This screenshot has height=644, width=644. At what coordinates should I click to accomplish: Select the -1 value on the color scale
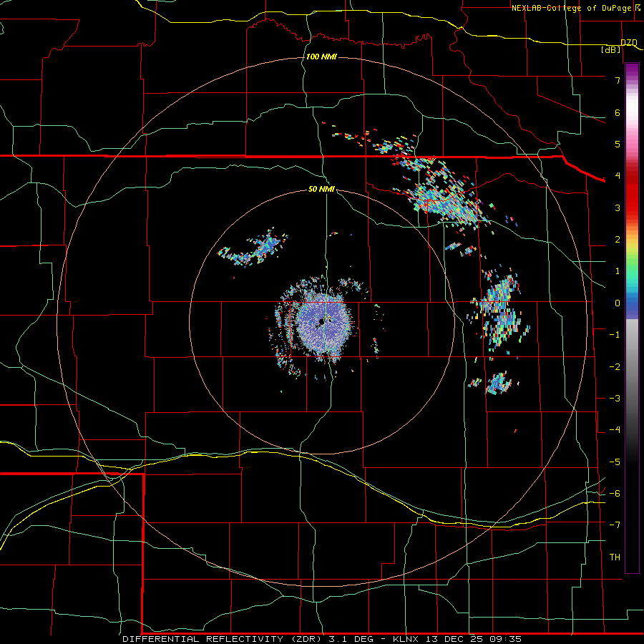(x=615, y=335)
